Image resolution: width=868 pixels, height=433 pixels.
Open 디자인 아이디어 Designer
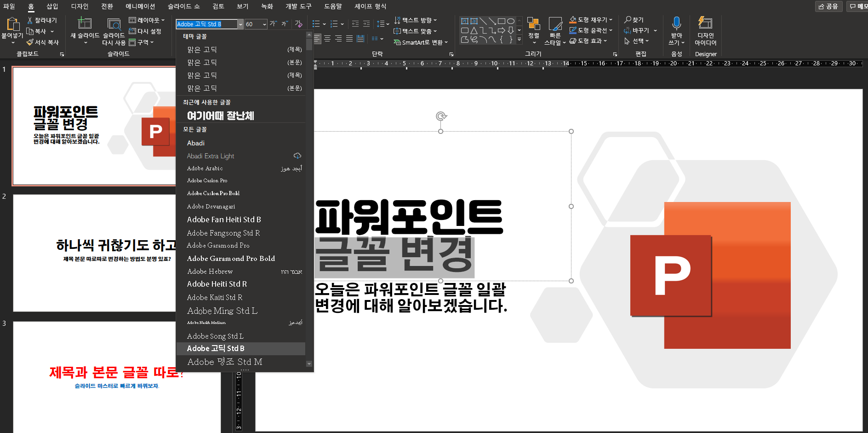[705, 30]
